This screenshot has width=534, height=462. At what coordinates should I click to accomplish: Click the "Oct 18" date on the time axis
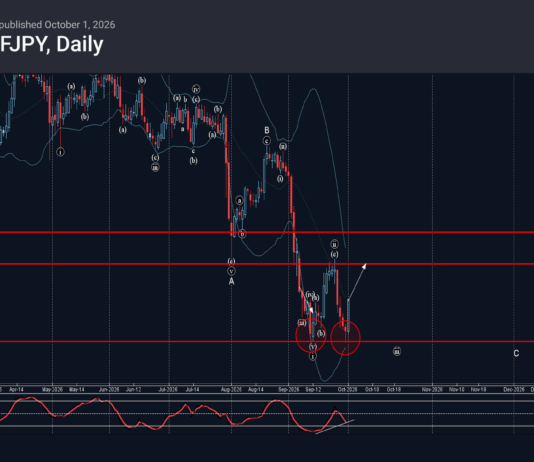pos(394,389)
